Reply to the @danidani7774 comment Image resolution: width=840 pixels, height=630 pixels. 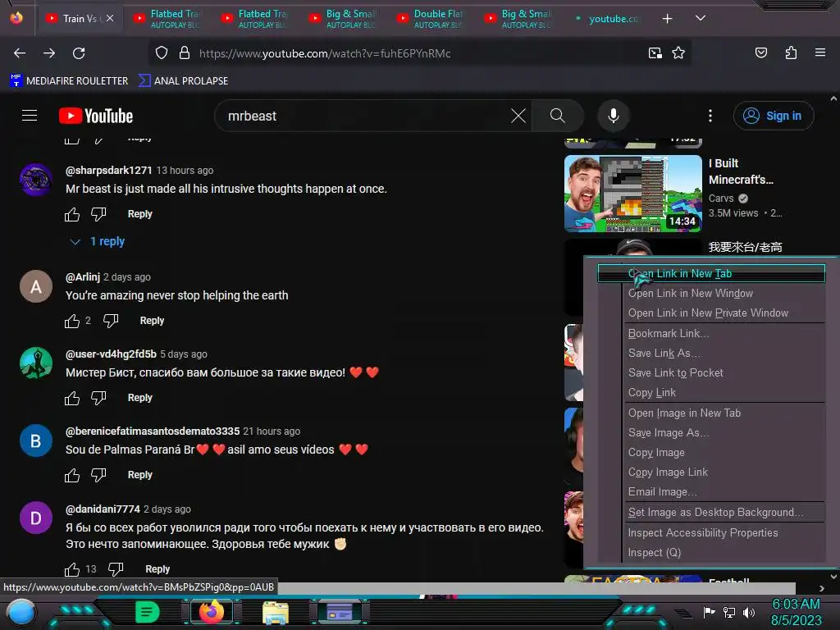coord(157,569)
